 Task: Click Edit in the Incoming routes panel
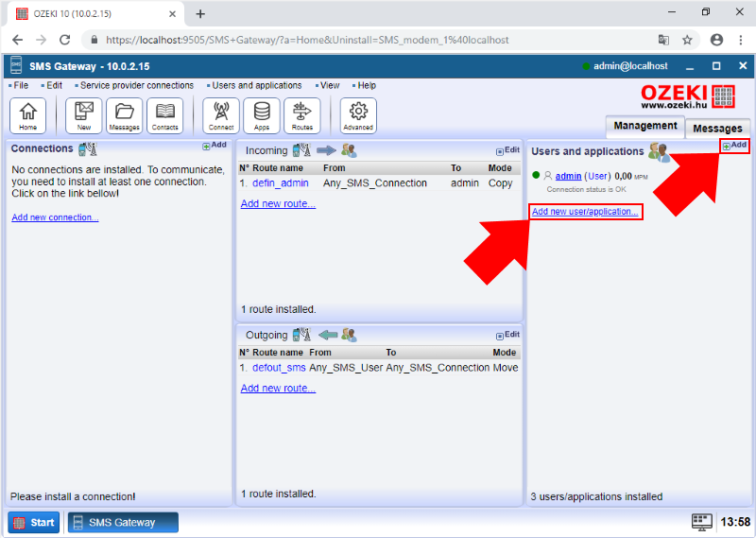pyautogui.click(x=507, y=150)
